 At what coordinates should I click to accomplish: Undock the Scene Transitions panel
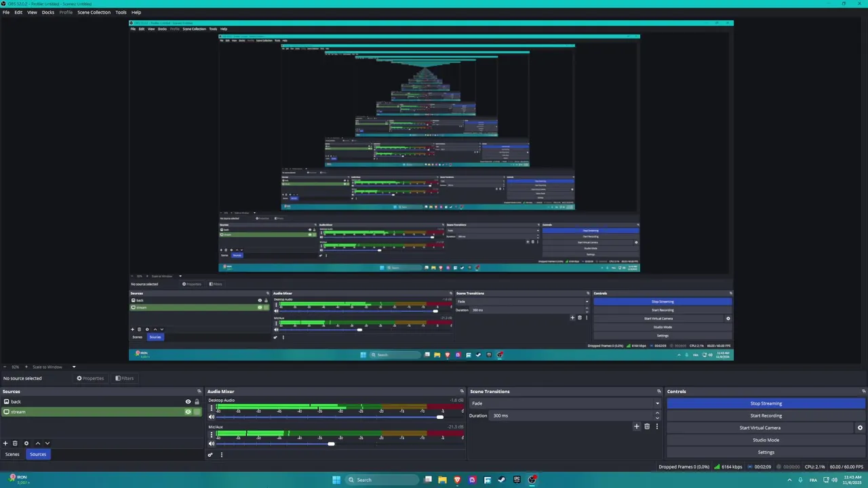pyautogui.click(x=658, y=391)
